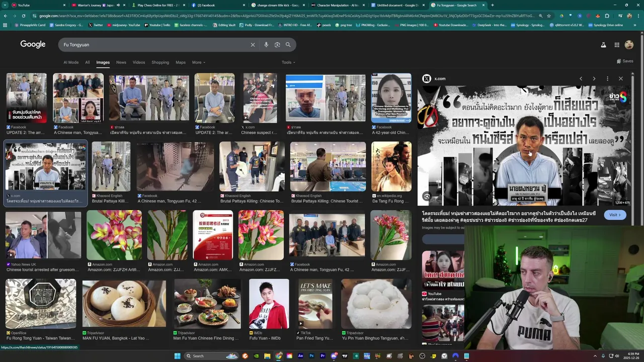Switch to Maps results tab

coord(181,62)
